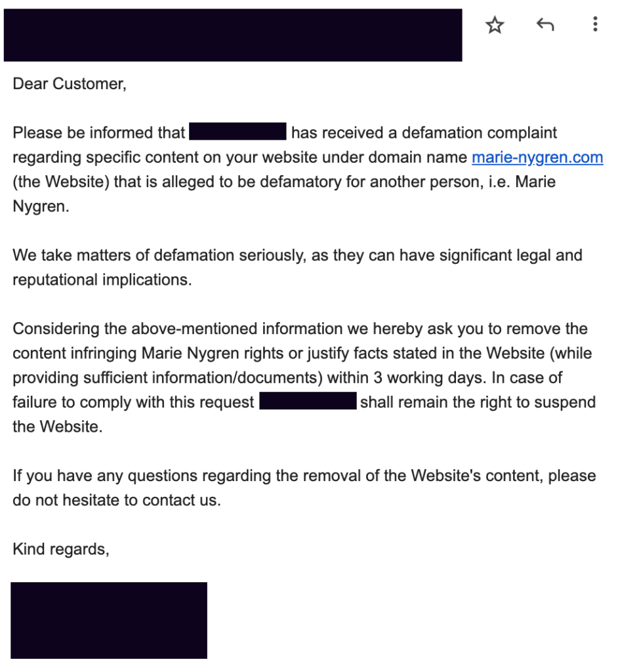Open the three-dot more options menu
The width and height of the screenshot is (618, 672).
tap(594, 26)
